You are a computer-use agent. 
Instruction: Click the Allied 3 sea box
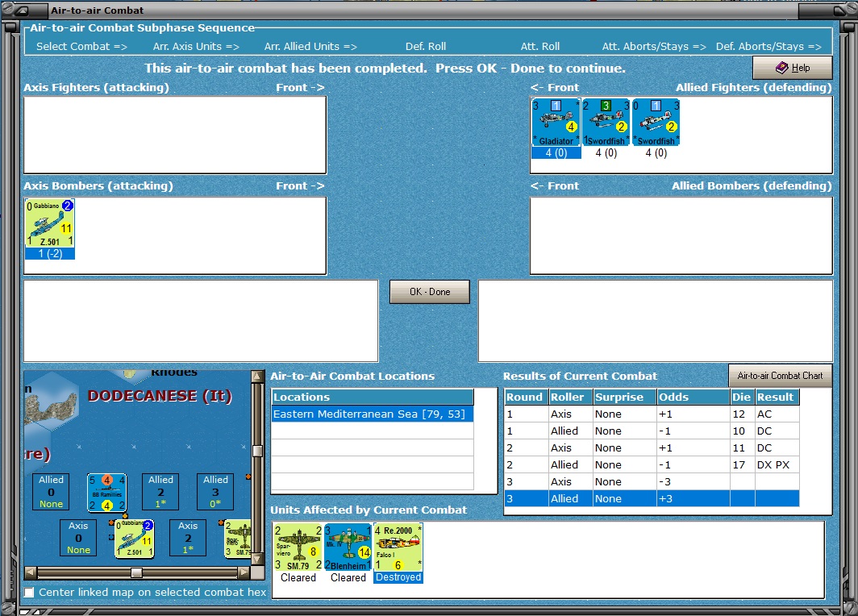[x=215, y=491]
